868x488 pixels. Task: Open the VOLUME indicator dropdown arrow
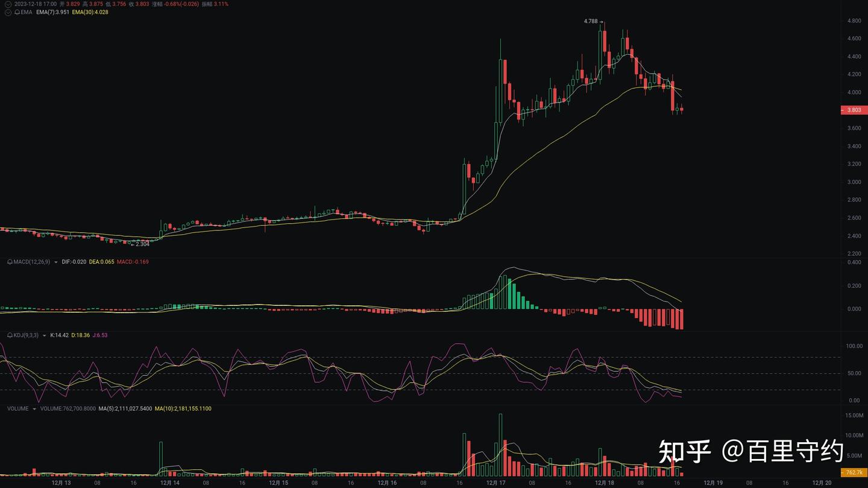click(34, 409)
